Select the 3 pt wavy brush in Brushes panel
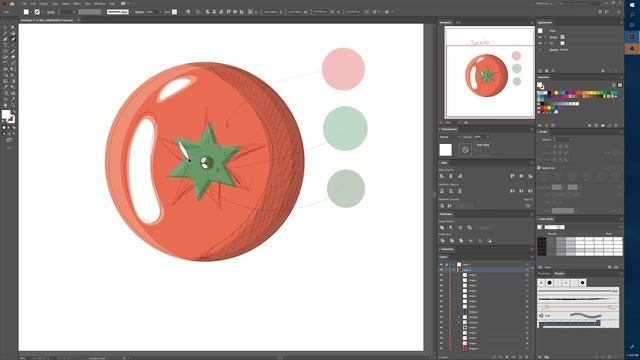640x360 pixels. point(578,316)
